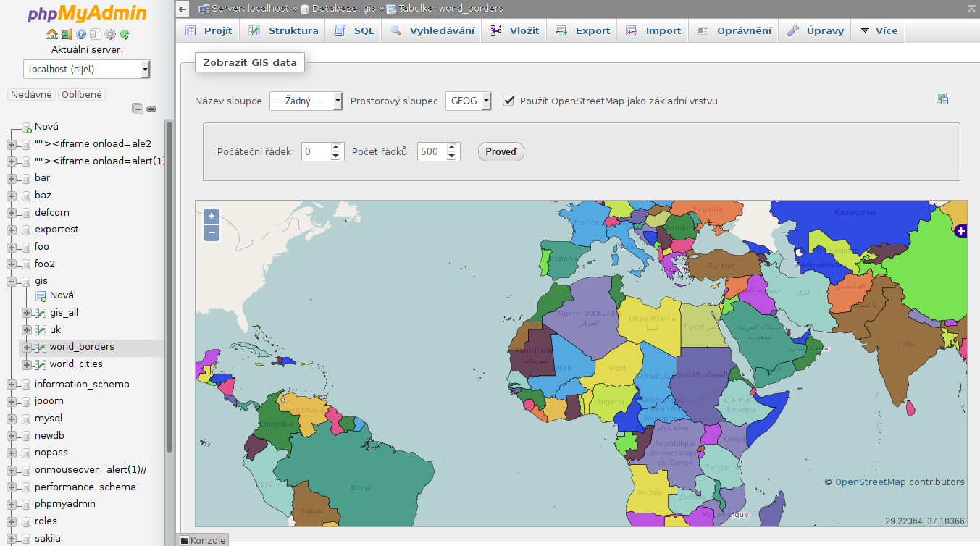Increment the Počáteční řádek spinner

(335, 147)
